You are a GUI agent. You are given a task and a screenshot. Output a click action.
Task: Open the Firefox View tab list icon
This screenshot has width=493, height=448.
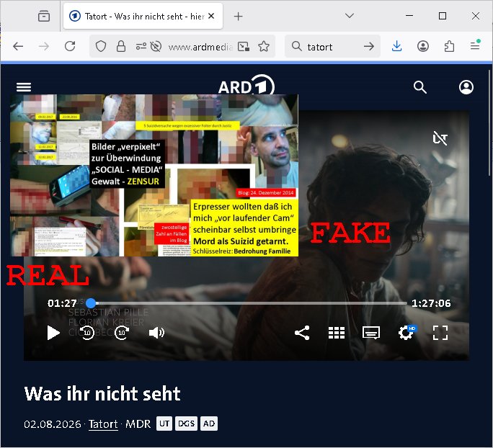click(44, 16)
